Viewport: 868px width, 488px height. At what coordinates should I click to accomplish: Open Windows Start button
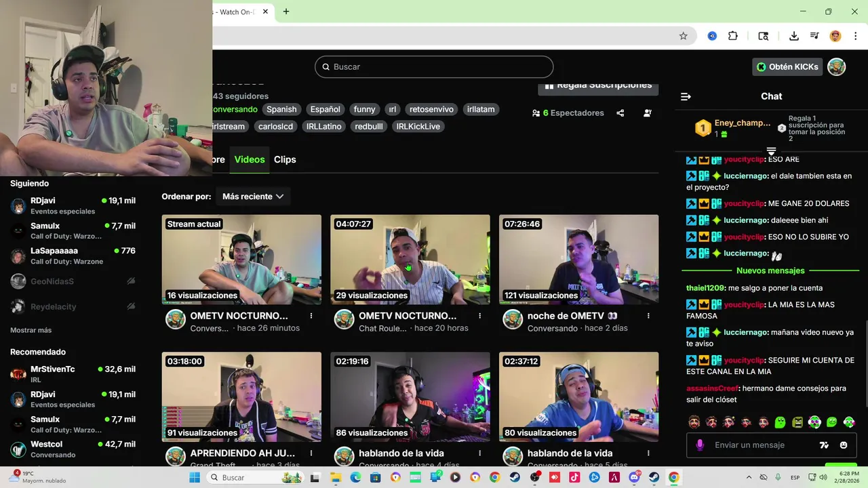pos(195,477)
